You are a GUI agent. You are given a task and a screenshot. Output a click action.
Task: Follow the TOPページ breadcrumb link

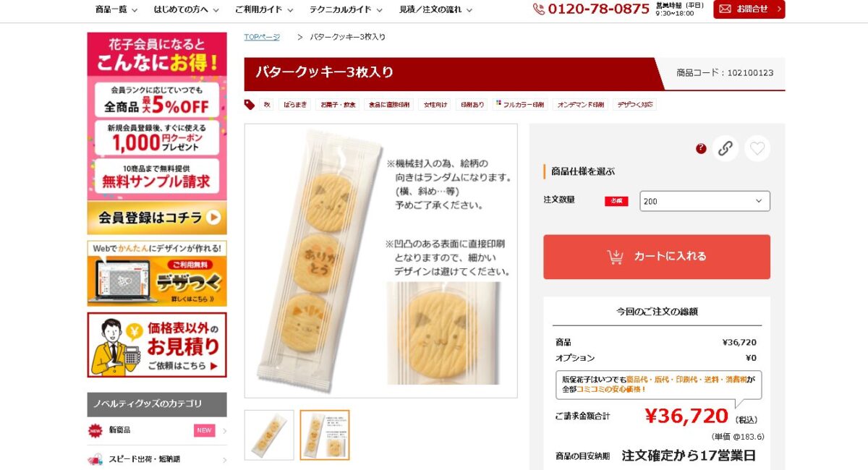pos(262,37)
